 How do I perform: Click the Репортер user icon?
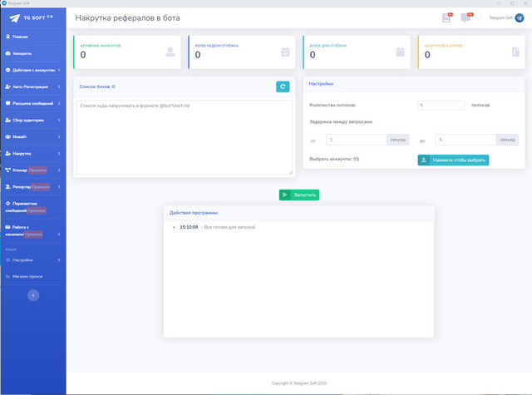(7, 186)
